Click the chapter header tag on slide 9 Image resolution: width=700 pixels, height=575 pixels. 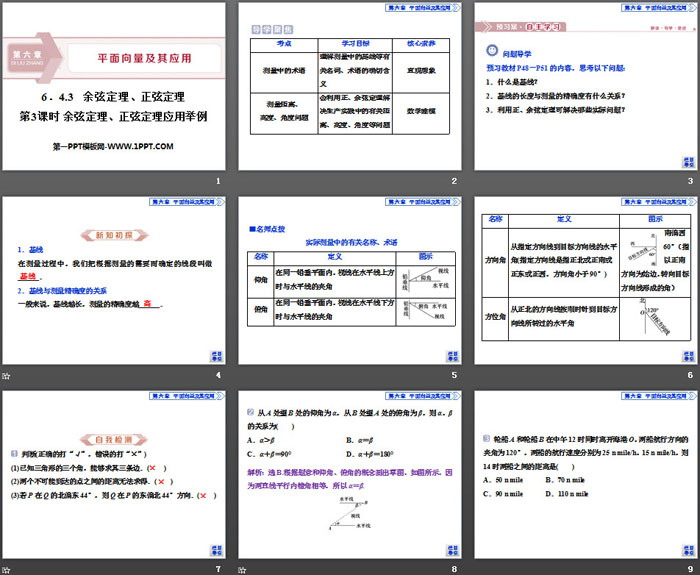click(x=658, y=396)
